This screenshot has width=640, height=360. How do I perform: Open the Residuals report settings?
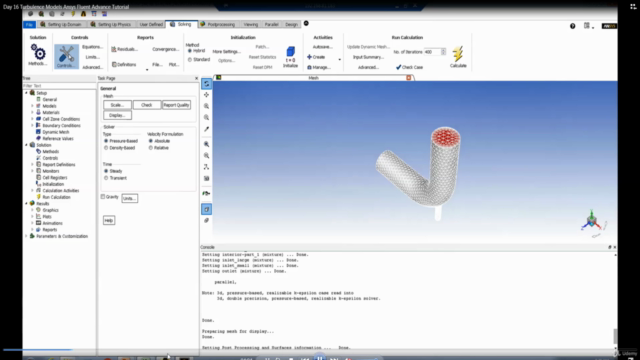click(124, 49)
